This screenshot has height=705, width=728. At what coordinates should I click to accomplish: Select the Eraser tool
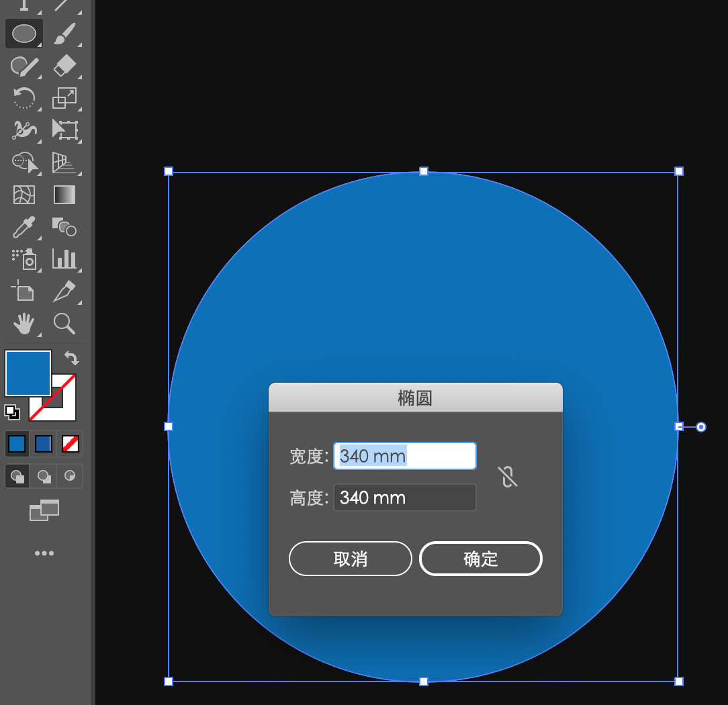click(x=64, y=66)
